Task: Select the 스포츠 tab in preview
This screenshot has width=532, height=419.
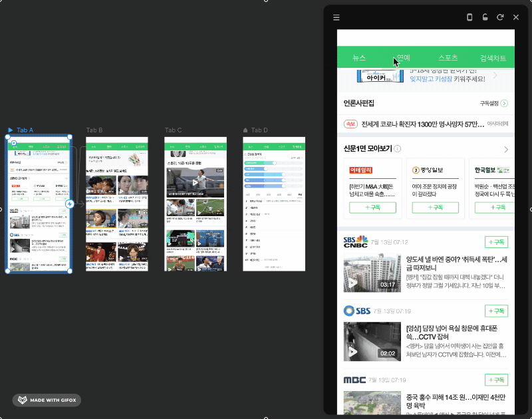Action: click(448, 58)
